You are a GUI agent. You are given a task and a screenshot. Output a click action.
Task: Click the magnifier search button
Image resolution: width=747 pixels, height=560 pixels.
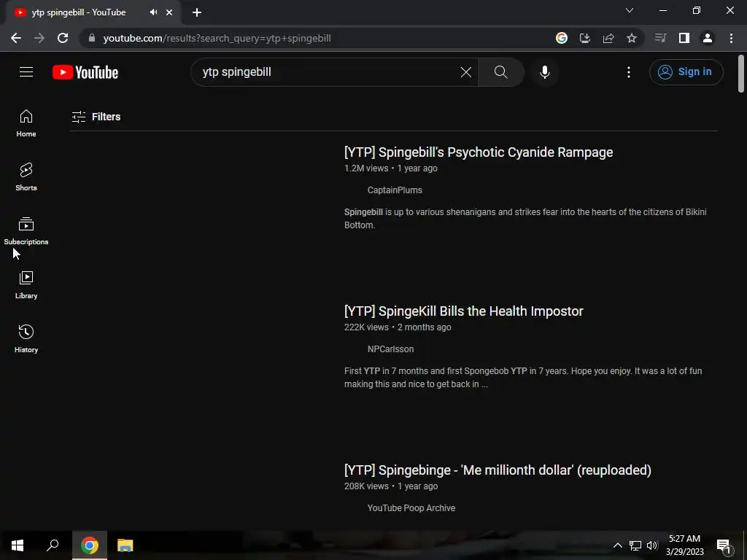pyautogui.click(x=500, y=72)
